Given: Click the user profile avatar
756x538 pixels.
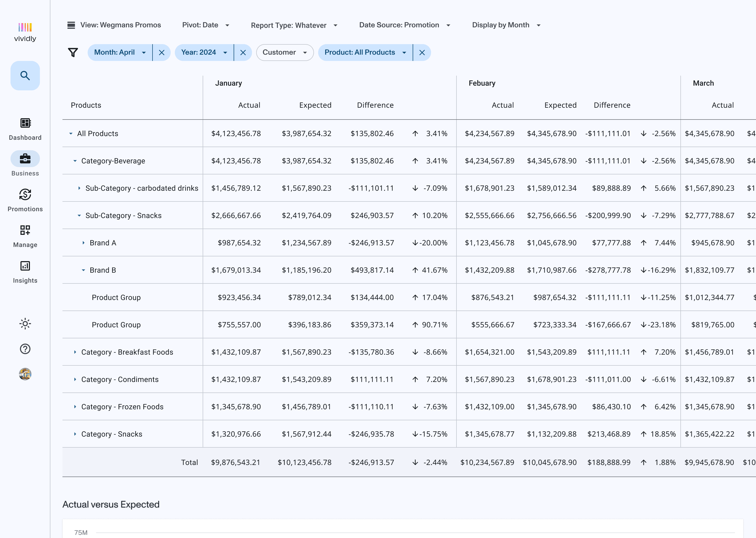Looking at the screenshot, I should [x=25, y=374].
